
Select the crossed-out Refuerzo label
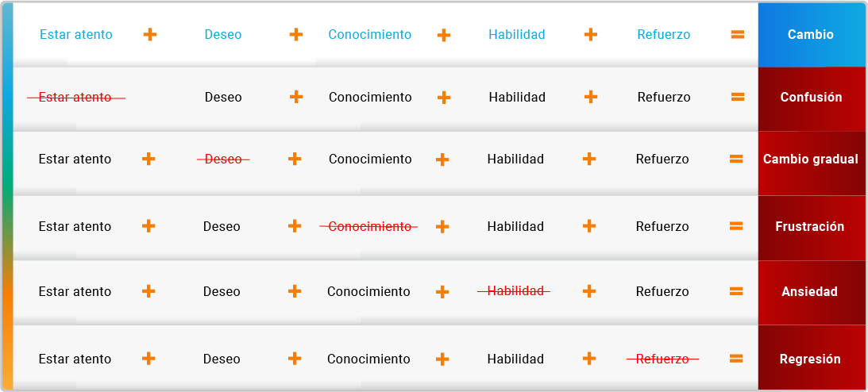[662, 359]
